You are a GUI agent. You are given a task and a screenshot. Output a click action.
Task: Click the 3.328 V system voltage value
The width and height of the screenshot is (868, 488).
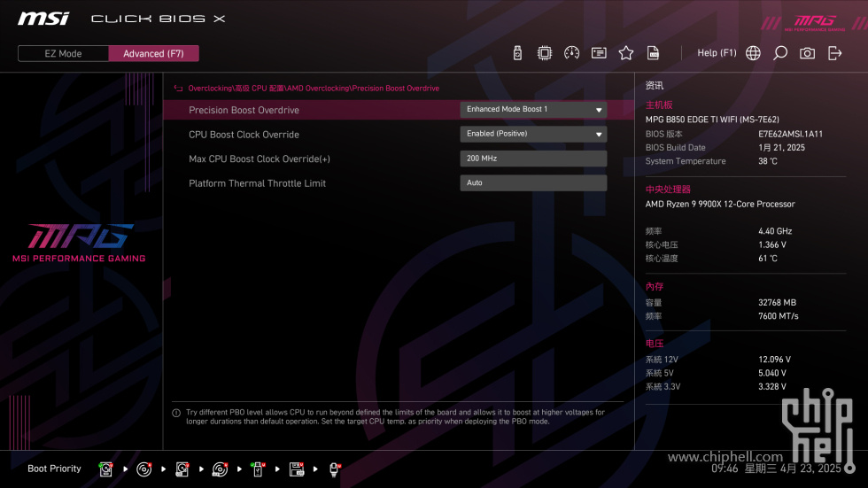pyautogui.click(x=772, y=387)
